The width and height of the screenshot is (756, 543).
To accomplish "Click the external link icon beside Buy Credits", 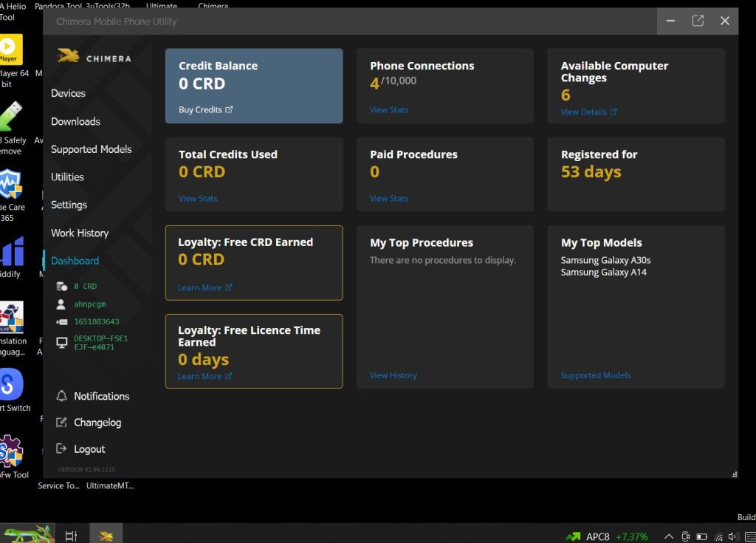I will click(229, 109).
